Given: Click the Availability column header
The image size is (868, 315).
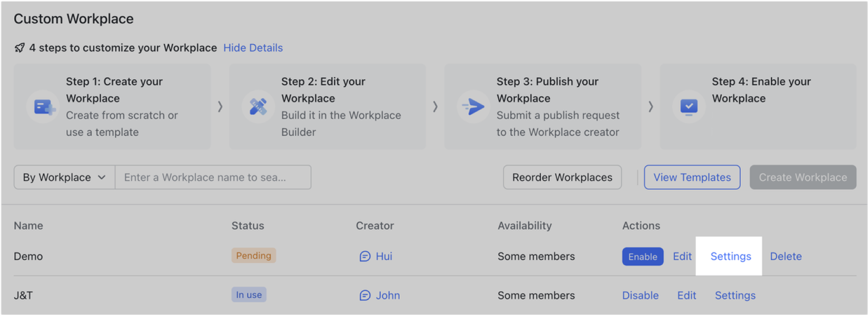Looking at the screenshot, I should [524, 226].
